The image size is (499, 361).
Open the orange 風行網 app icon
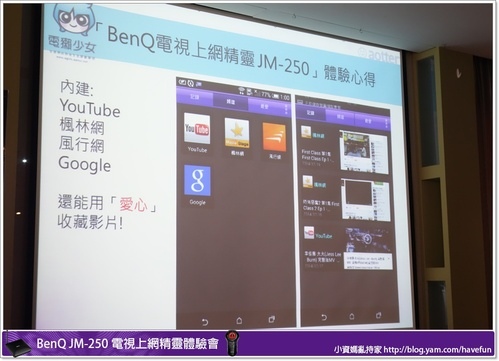(274, 137)
